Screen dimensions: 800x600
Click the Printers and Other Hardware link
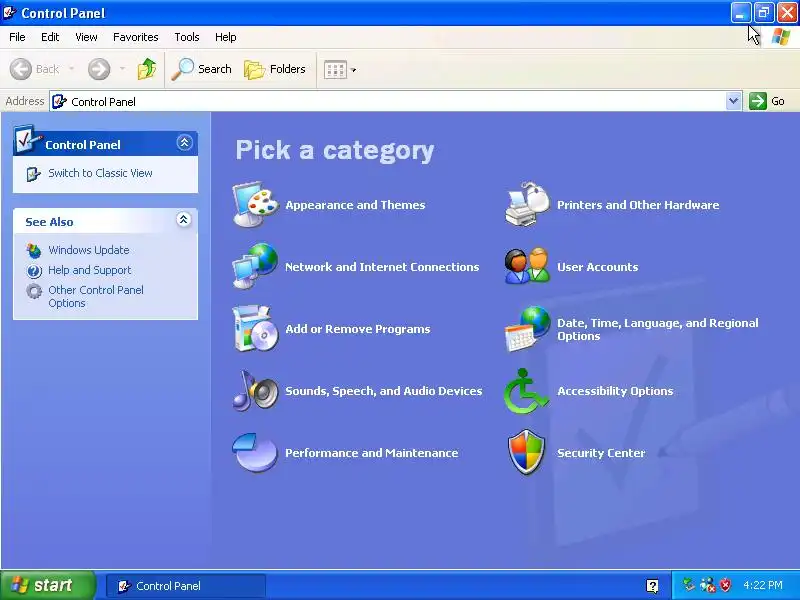(x=638, y=205)
